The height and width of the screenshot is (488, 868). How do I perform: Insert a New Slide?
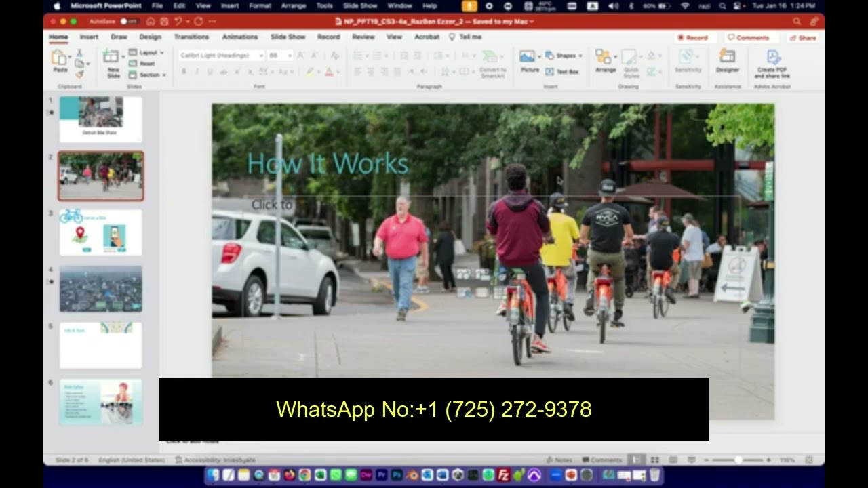[113, 62]
